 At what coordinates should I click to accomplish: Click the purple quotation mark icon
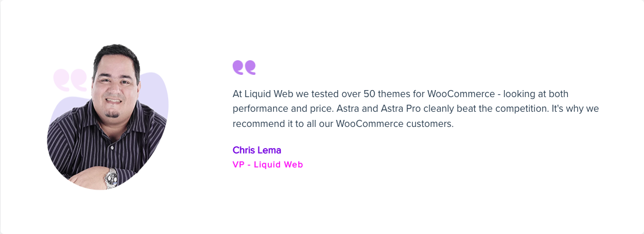click(x=244, y=68)
